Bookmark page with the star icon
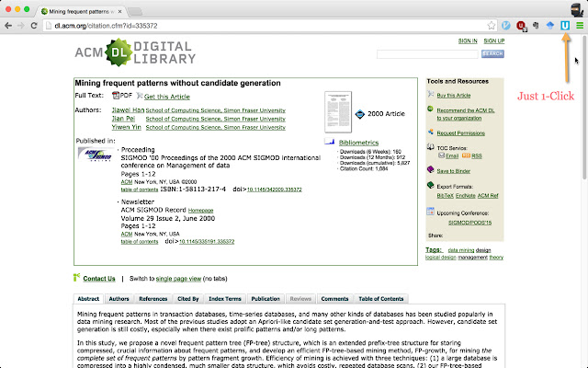Screen dimensions: 588x368 (x=492, y=26)
